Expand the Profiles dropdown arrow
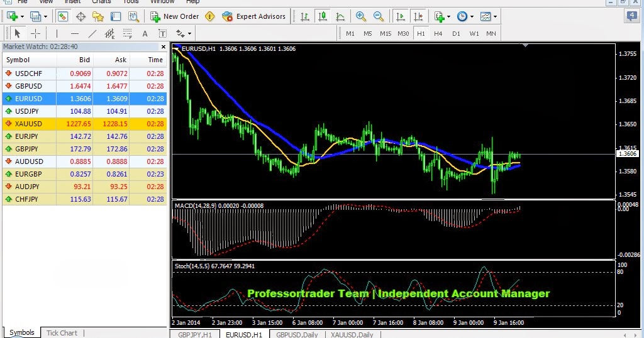 (45, 17)
